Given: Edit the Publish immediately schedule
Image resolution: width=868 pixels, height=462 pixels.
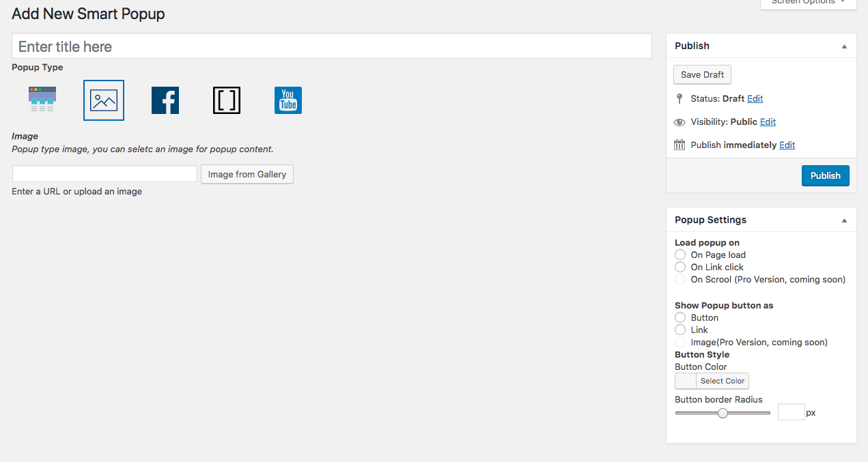Looking at the screenshot, I should coord(787,145).
